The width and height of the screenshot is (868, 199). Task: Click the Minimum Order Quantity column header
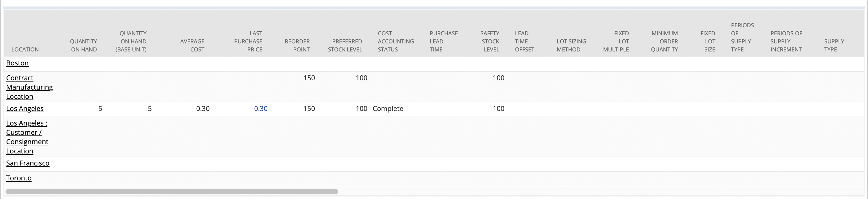click(x=664, y=42)
